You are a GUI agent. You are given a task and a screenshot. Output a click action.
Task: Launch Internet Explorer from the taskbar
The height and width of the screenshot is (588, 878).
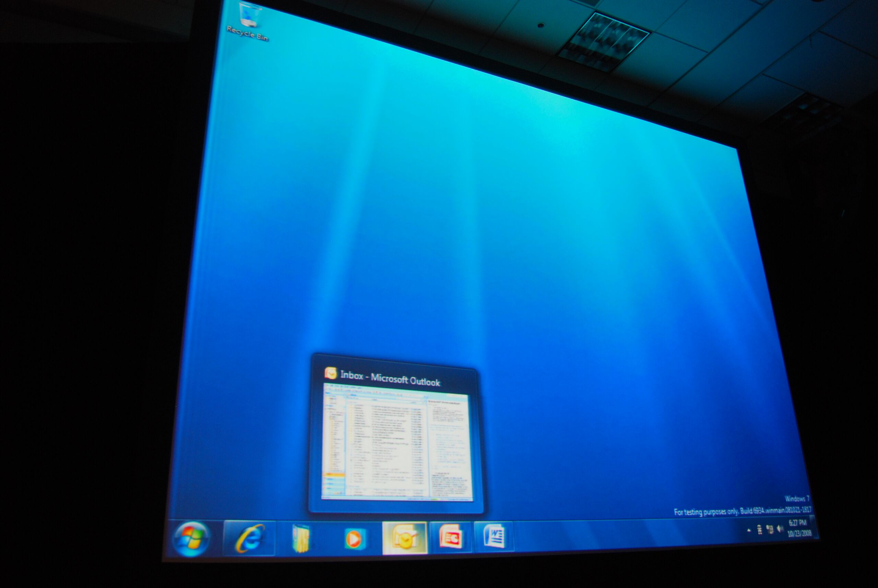pos(250,539)
